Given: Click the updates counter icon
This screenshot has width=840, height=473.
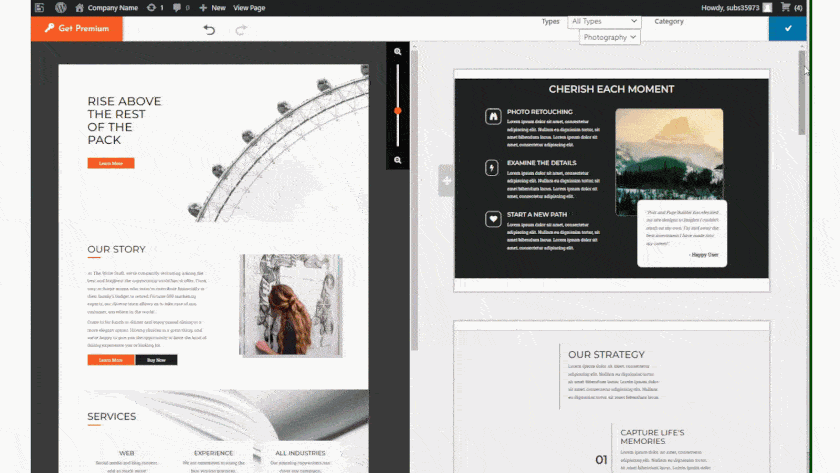Looking at the screenshot, I should coord(155,7).
